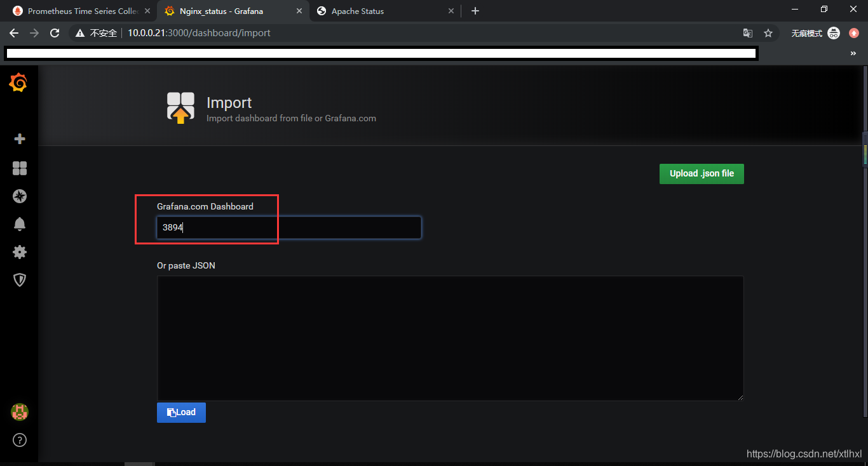Screen dimensions: 868x466
Task: Close the Prometheus Time Series tab
Action: pos(147,11)
